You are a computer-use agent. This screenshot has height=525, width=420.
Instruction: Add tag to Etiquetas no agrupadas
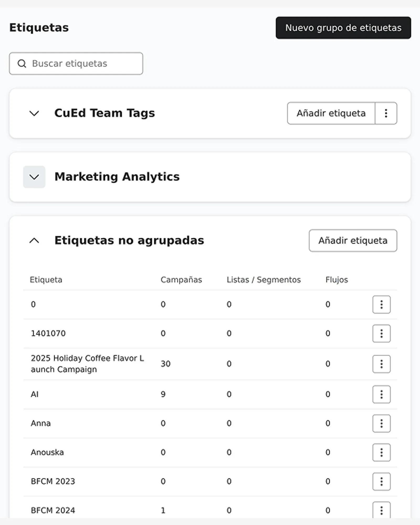[x=353, y=240]
